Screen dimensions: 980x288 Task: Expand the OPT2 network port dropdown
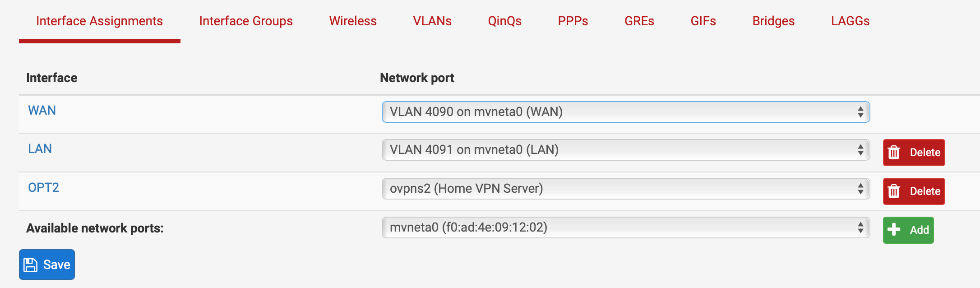click(625, 189)
